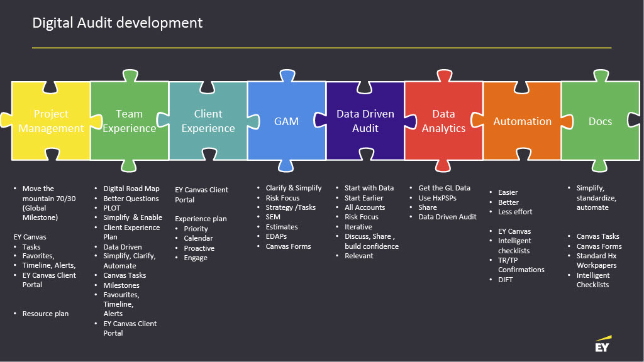
Task: Click 'Intelligent Checklists' under the Docs column
Action: [x=592, y=280]
